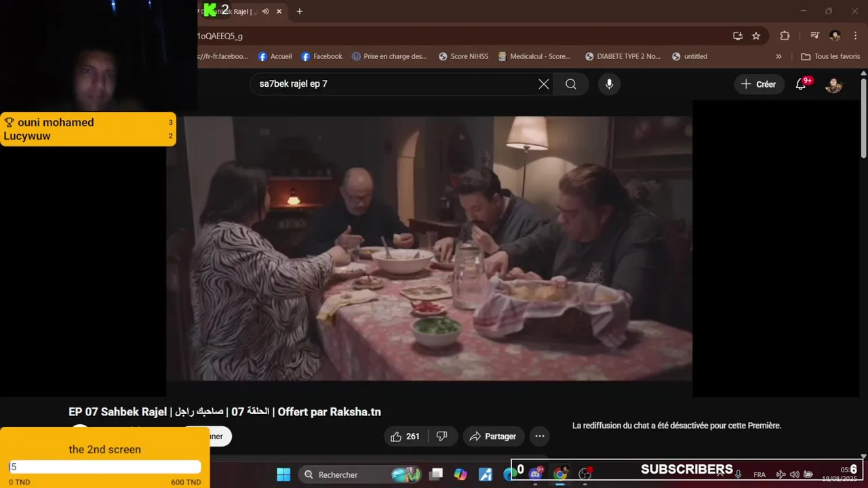
Task: Bookmark this page with the star
Action: click(x=756, y=36)
